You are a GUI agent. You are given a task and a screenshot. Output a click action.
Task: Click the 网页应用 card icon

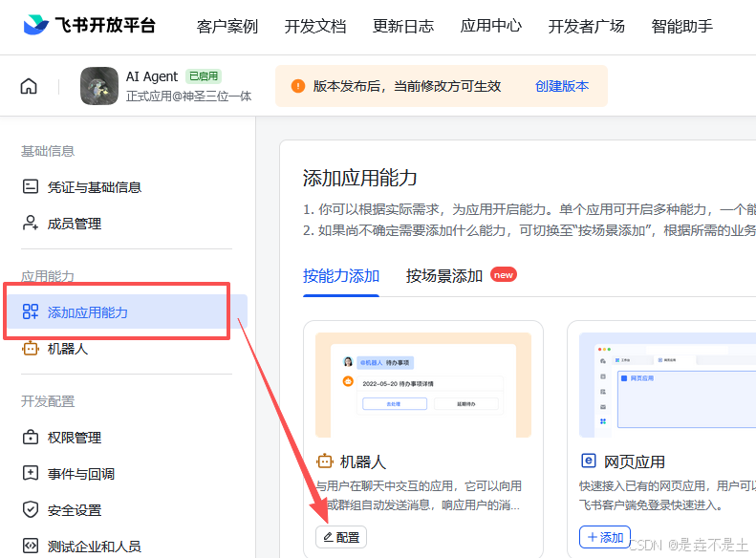[x=588, y=461]
